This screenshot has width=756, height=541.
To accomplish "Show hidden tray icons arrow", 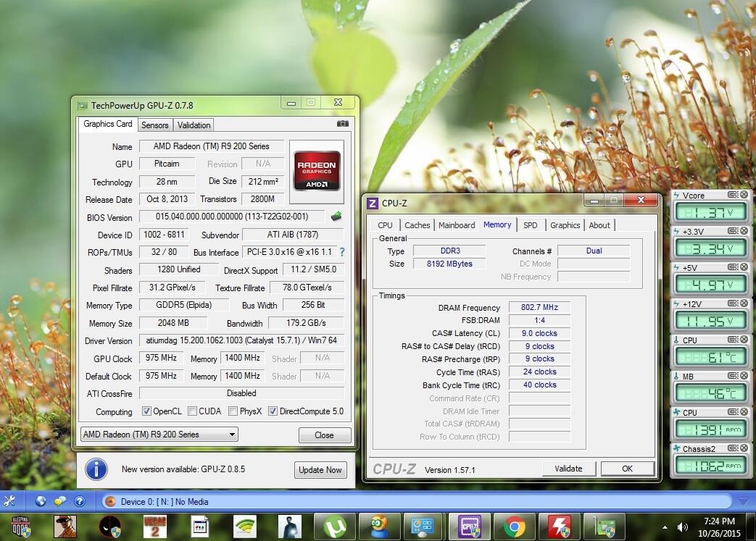I will click(x=665, y=527).
